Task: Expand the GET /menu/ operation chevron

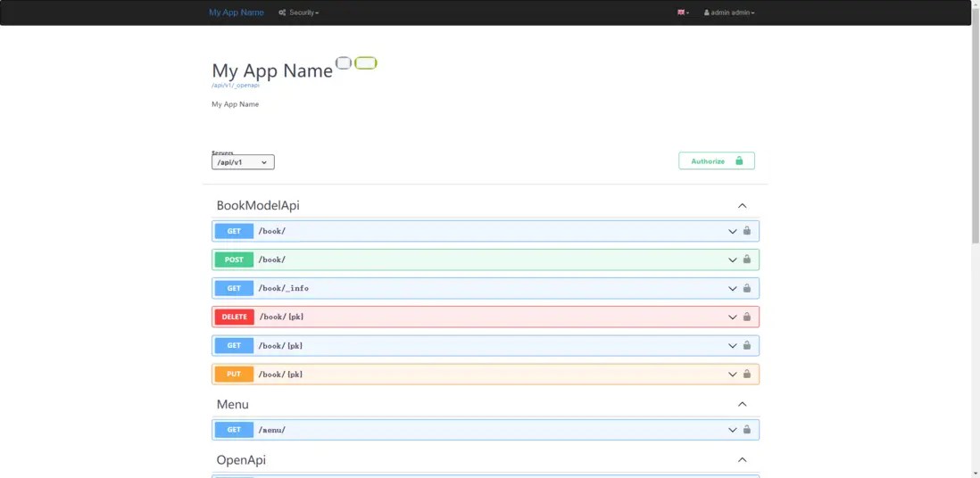Action: click(733, 430)
